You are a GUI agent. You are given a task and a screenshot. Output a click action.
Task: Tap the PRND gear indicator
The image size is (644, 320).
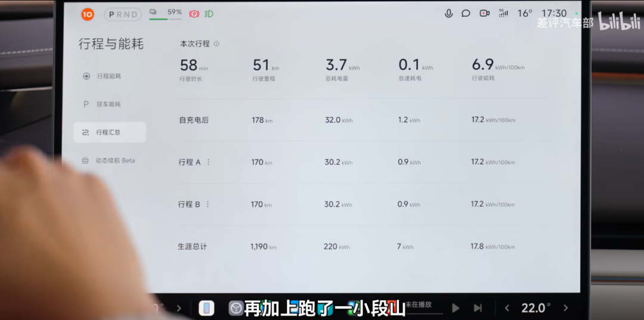123,15
